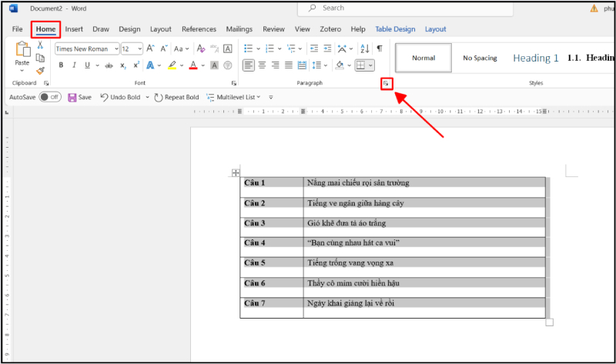This screenshot has height=364, width=616.
Task: Open the font name dropdown
Action: [117, 48]
